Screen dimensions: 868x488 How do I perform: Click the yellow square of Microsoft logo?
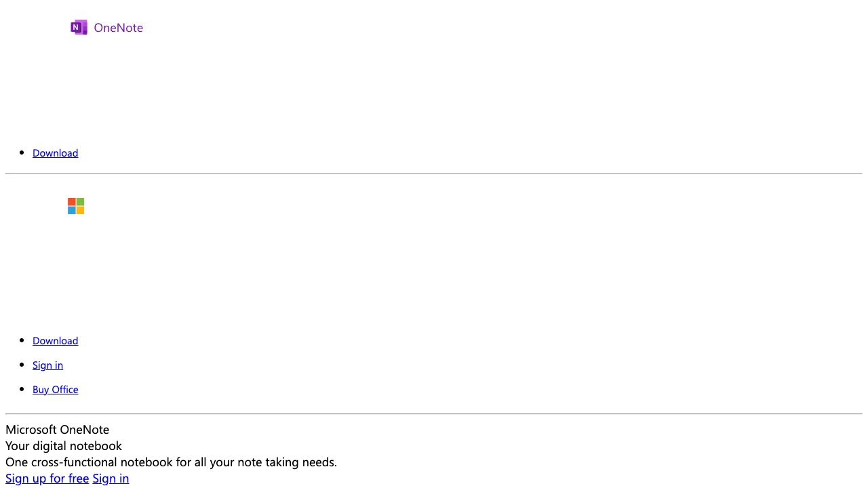point(80,210)
